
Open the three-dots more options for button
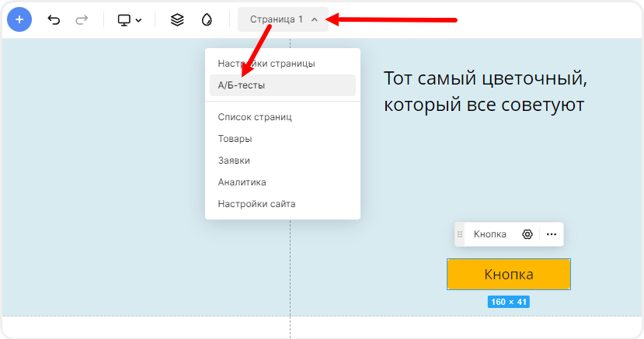pyautogui.click(x=552, y=234)
